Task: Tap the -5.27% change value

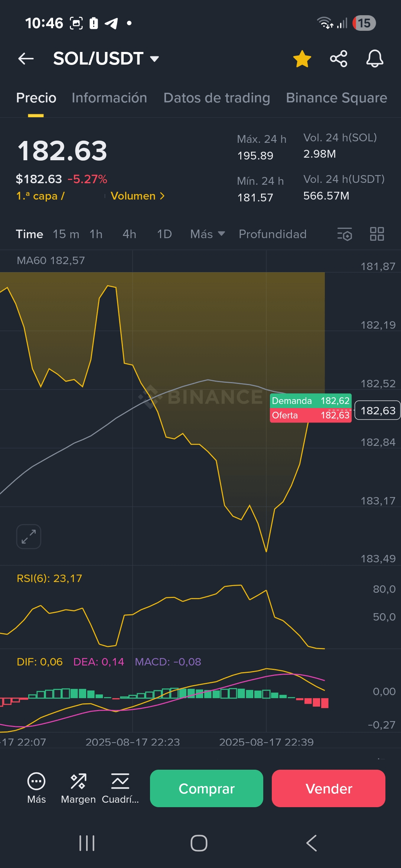Action: tap(87, 179)
